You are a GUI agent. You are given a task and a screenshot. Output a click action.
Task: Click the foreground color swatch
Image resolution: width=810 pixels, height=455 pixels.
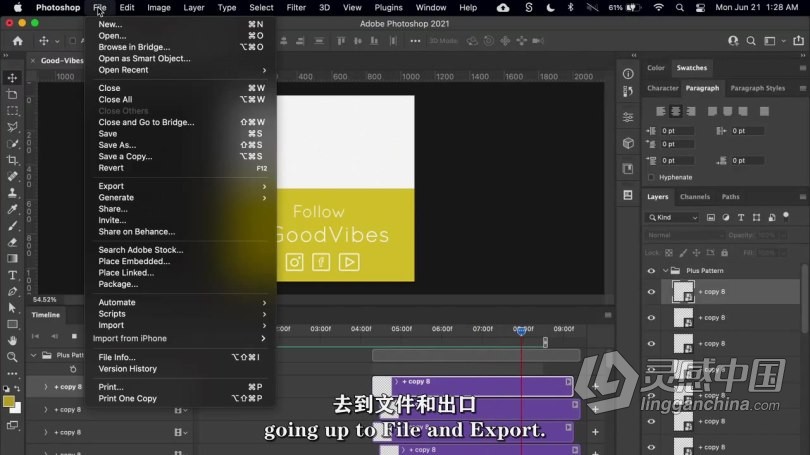point(9,401)
